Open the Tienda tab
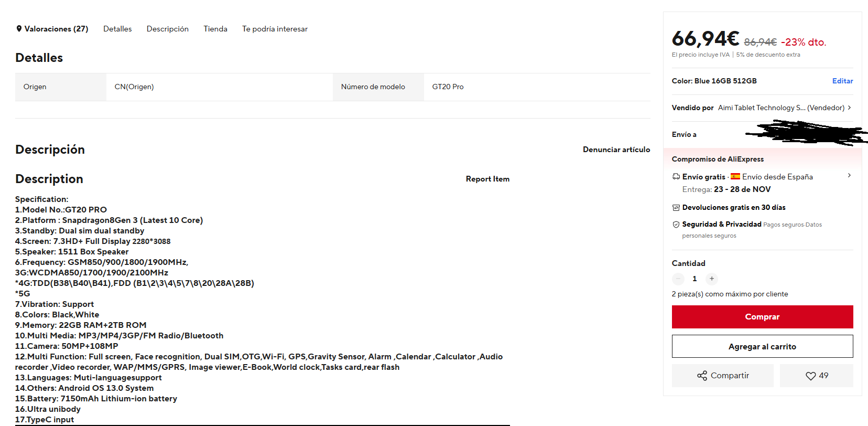The image size is (868, 426). tap(215, 29)
